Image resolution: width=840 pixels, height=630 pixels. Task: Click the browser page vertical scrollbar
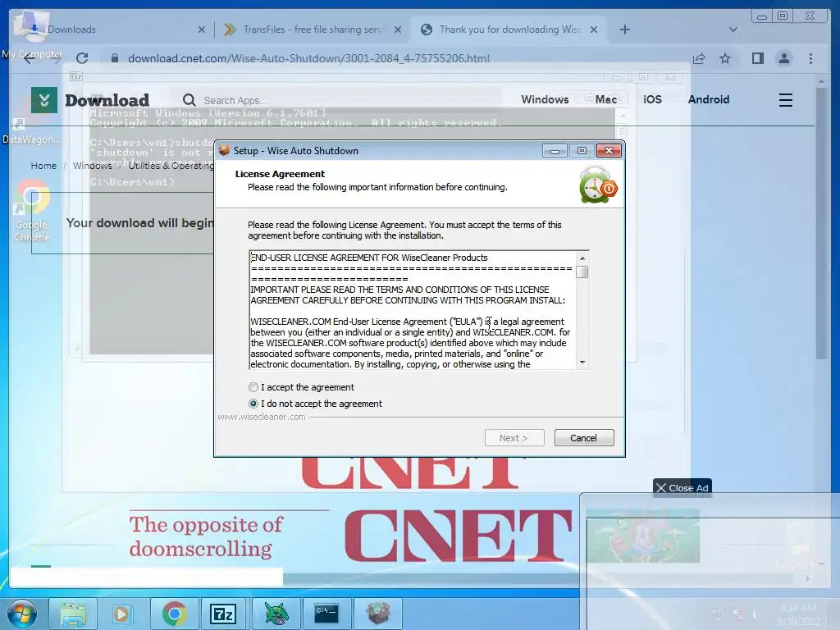[x=822, y=225]
